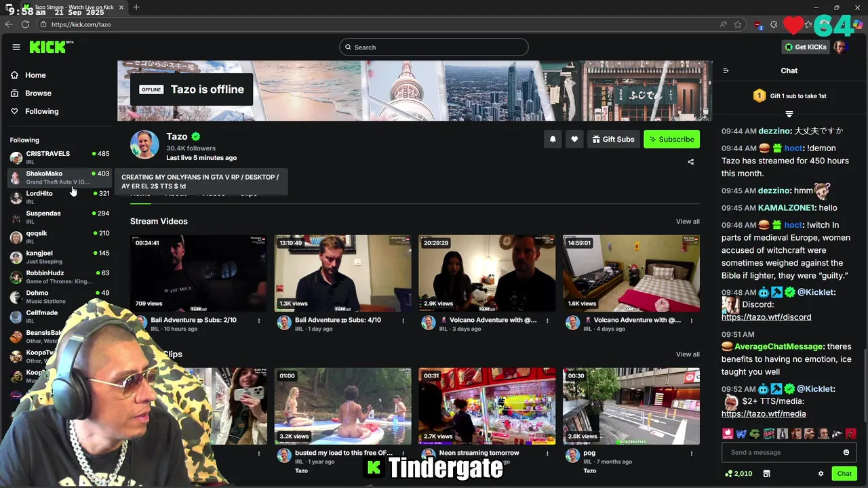Image resolution: width=868 pixels, height=488 pixels.
Task: Open the tazo.wtf/discord link
Action: pos(766,317)
